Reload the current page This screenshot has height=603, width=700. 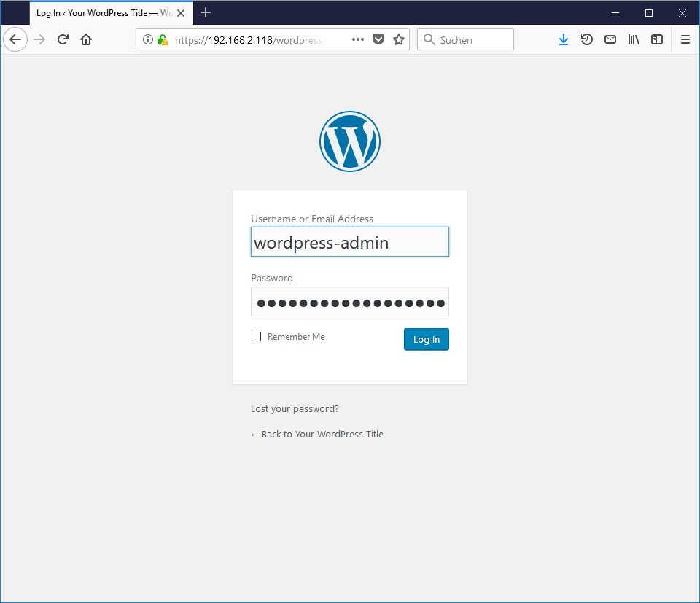tap(63, 39)
